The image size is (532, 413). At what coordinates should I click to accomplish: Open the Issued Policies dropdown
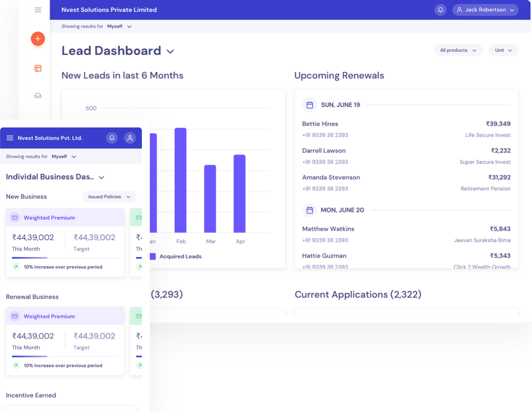tap(109, 197)
